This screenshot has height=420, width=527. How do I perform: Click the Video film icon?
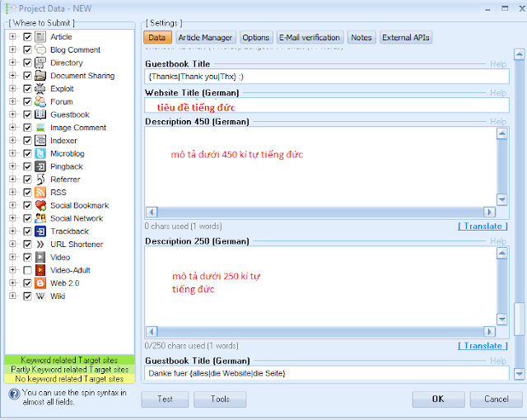[x=40, y=258]
